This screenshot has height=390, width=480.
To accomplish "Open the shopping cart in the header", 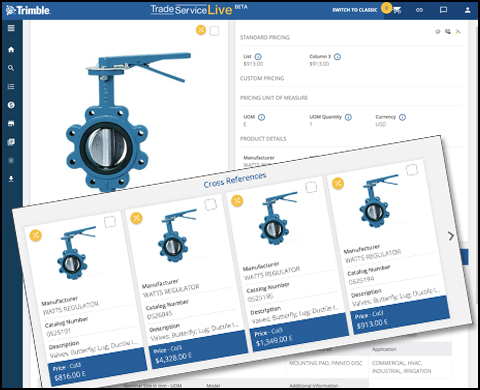I will tap(397, 10).
